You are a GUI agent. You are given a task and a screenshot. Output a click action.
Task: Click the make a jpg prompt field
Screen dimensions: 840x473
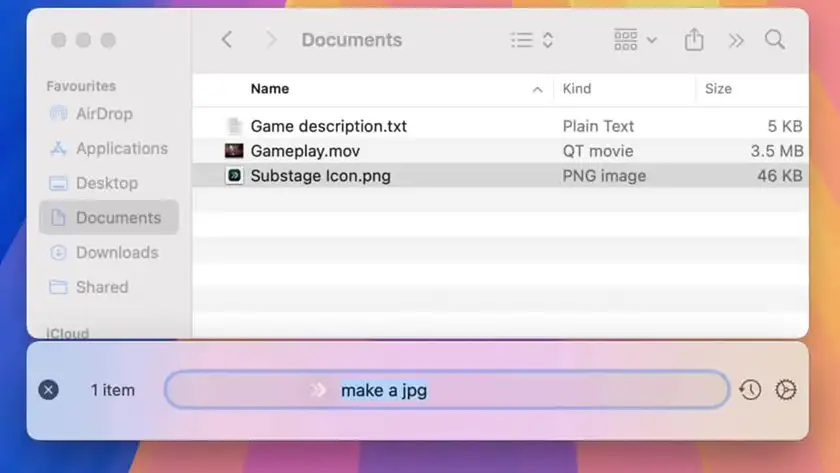pos(447,390)
